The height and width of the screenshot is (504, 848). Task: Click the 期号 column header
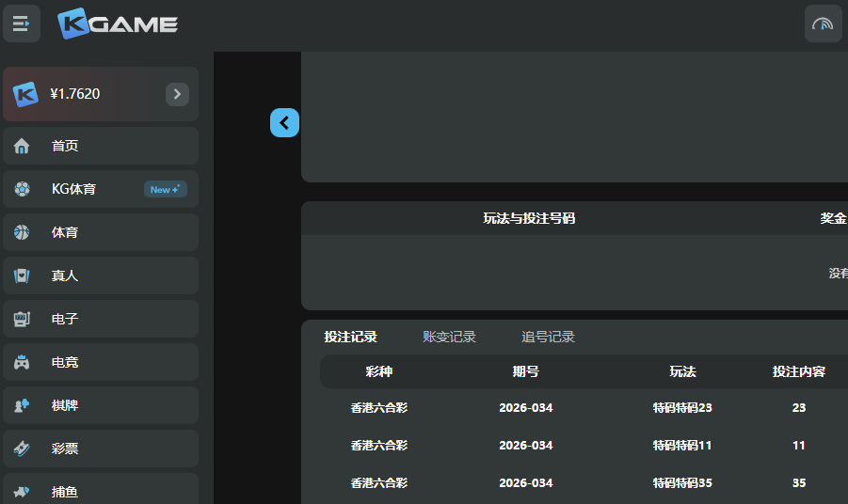(526, 371)
